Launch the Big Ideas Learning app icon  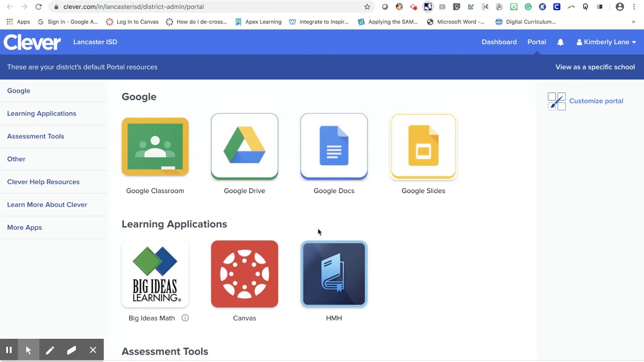coord(155,274)
